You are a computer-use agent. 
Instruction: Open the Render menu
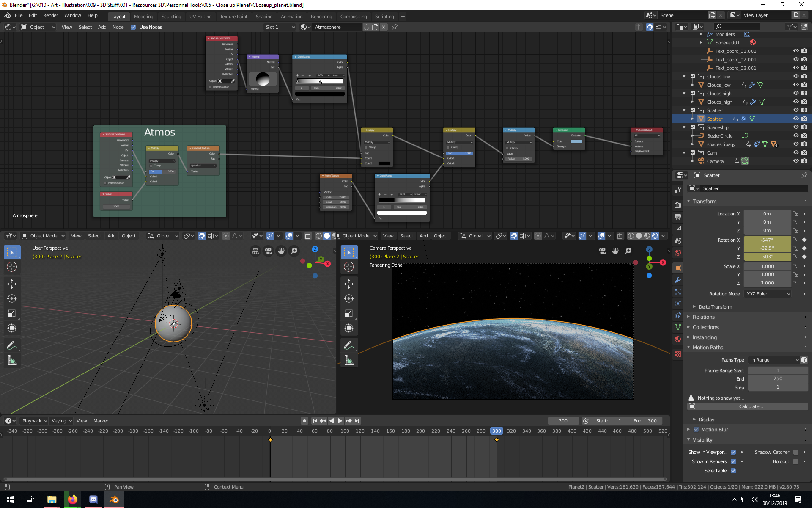point(50,15)
